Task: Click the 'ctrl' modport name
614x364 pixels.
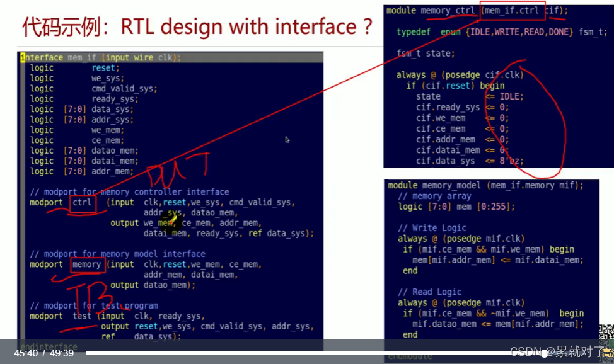Action: (82, 202)
